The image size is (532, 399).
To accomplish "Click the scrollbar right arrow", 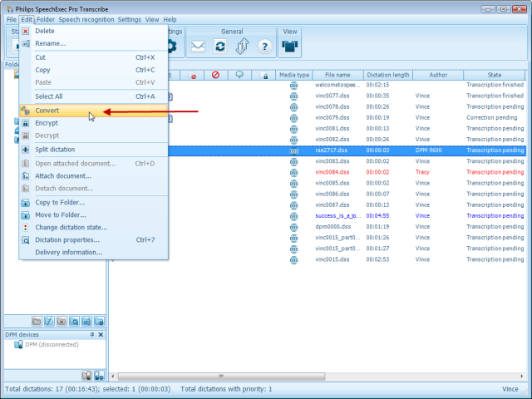I will (521, 376).
